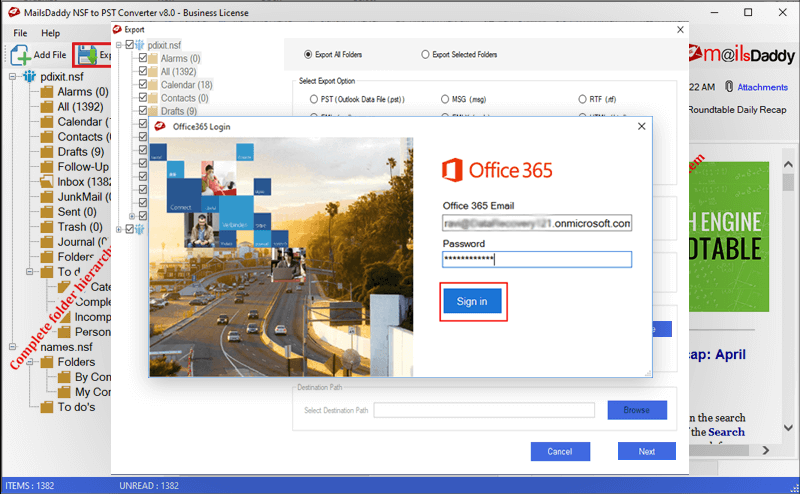Click the Sign in button
The height and width of the screenshot is (494, 800).
coord(472,301)
